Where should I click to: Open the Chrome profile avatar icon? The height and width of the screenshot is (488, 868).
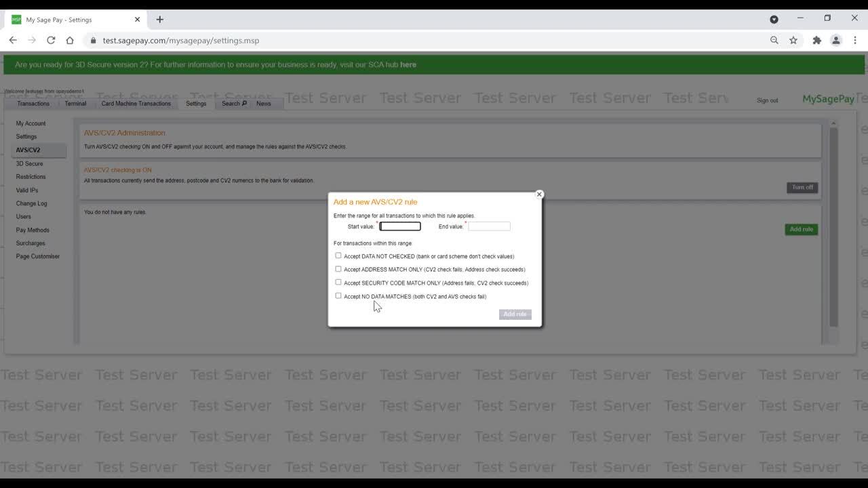coord(836,41)
